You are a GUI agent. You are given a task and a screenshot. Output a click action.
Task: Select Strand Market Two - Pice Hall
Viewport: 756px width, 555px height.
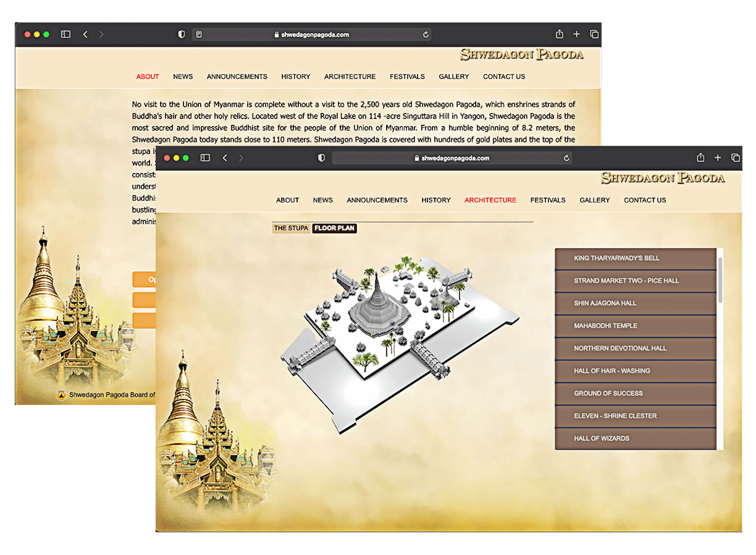click(x=635, y=281)
